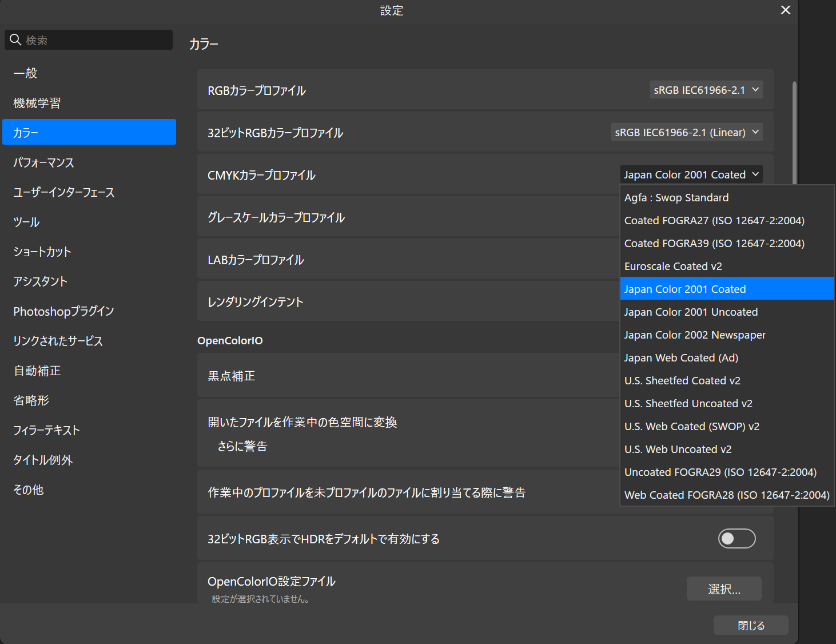Image resolution: width=836 pixels, height=644 pixels.
Task: Click the settings pane vertical scrollbar
Action: 794,132
